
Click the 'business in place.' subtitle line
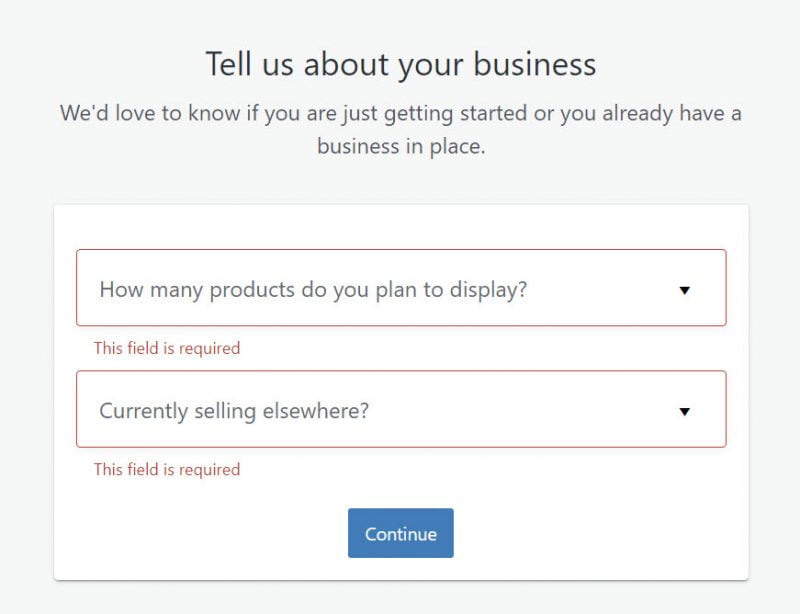pyautogui.click(x=400, y=146)
